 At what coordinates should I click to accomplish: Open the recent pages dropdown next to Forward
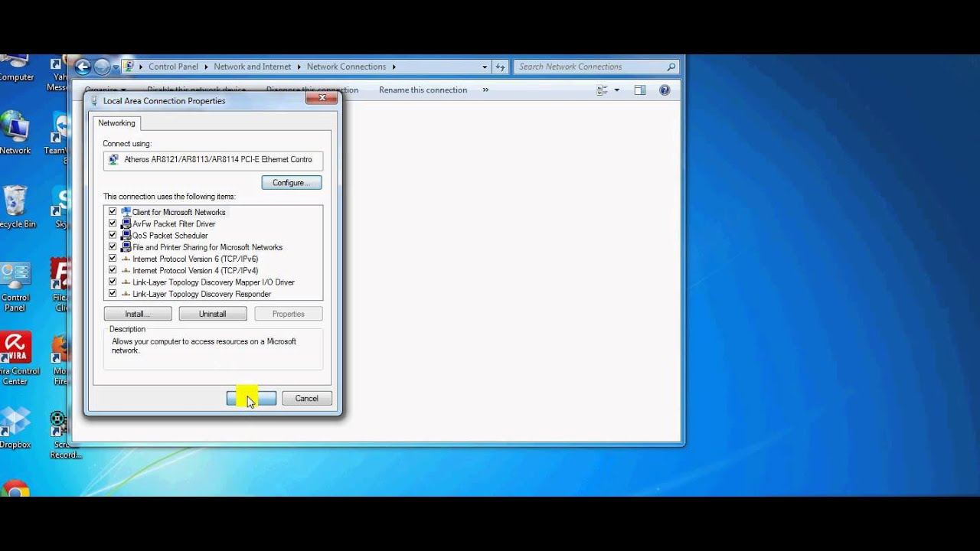point(116,67)
